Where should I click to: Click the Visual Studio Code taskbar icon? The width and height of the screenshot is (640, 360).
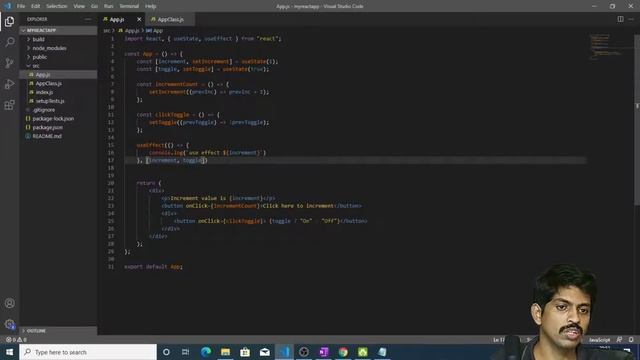[x=284, y=352]
